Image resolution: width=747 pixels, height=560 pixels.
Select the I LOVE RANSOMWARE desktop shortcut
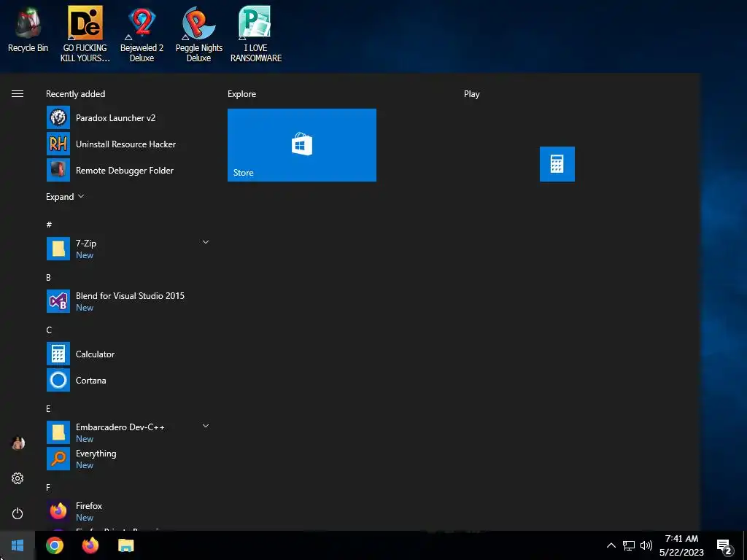tap(256, 34)
